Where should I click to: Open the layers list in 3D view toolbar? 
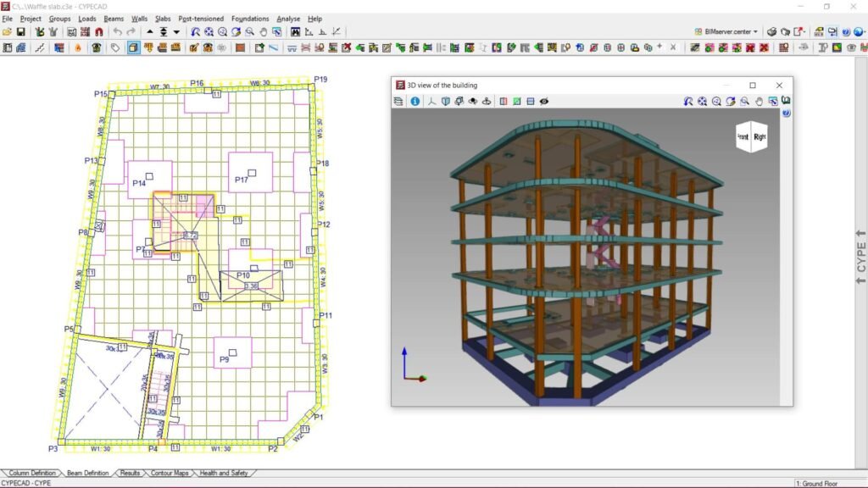[x=398, y=102]
